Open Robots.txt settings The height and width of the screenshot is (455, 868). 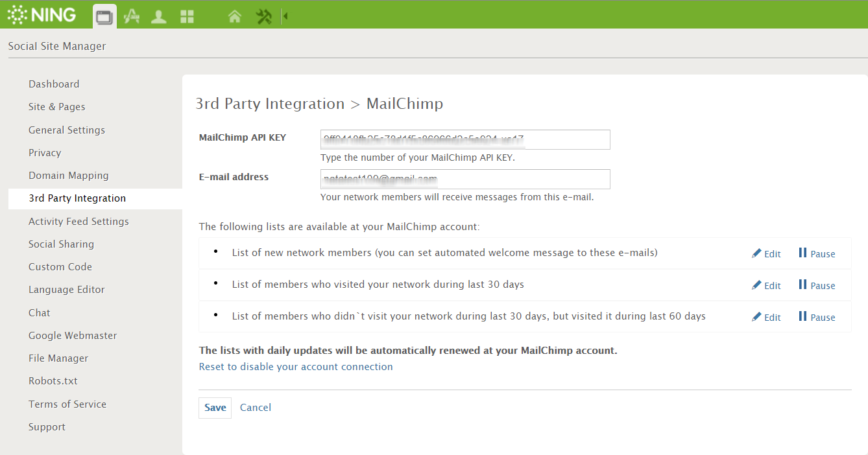pyautogui.click(x=53, y=381)
